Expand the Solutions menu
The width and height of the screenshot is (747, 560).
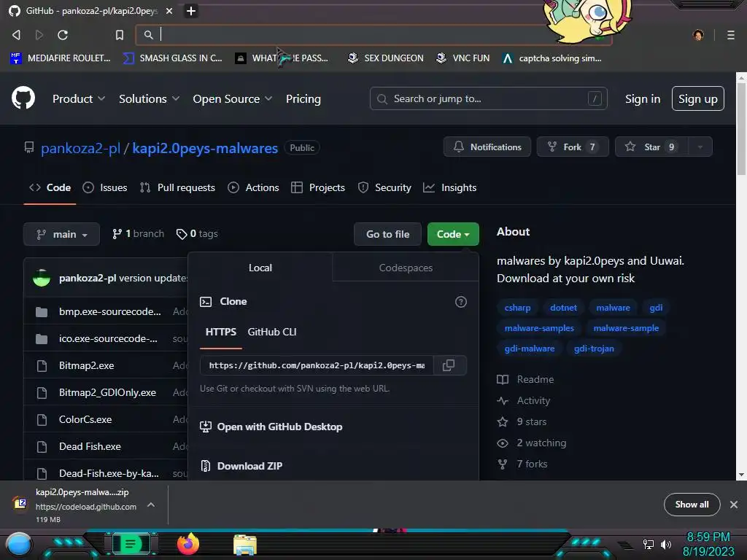[149, 98]
